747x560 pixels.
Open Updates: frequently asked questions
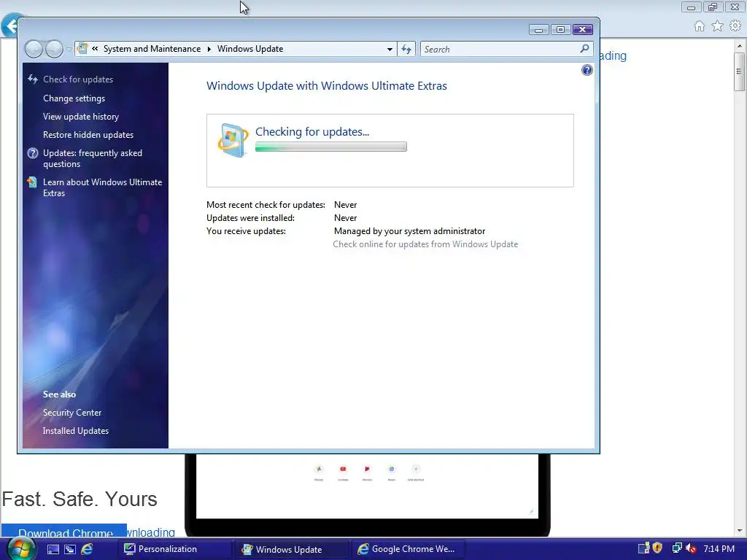coord(93,158)
